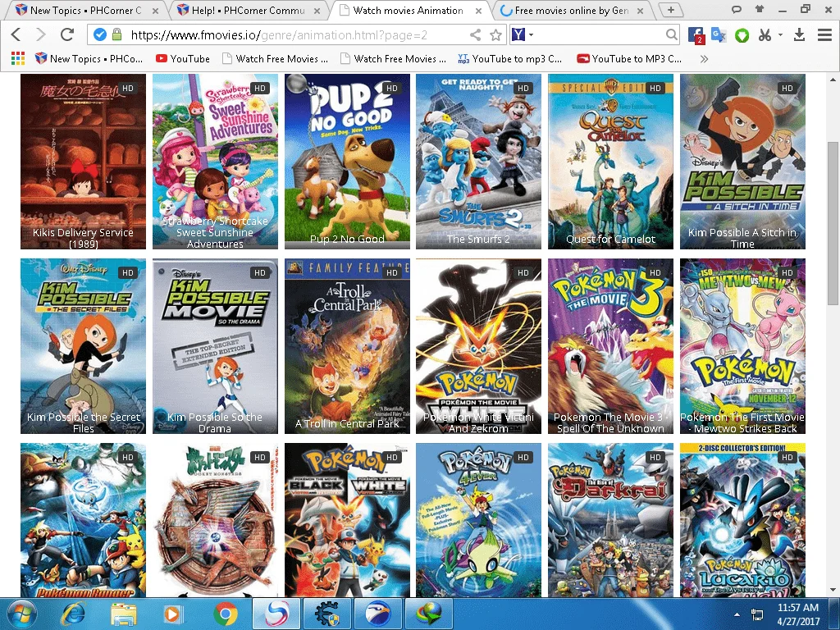
Task: Click the forward navigation arrow
Action: coord(41,34)
